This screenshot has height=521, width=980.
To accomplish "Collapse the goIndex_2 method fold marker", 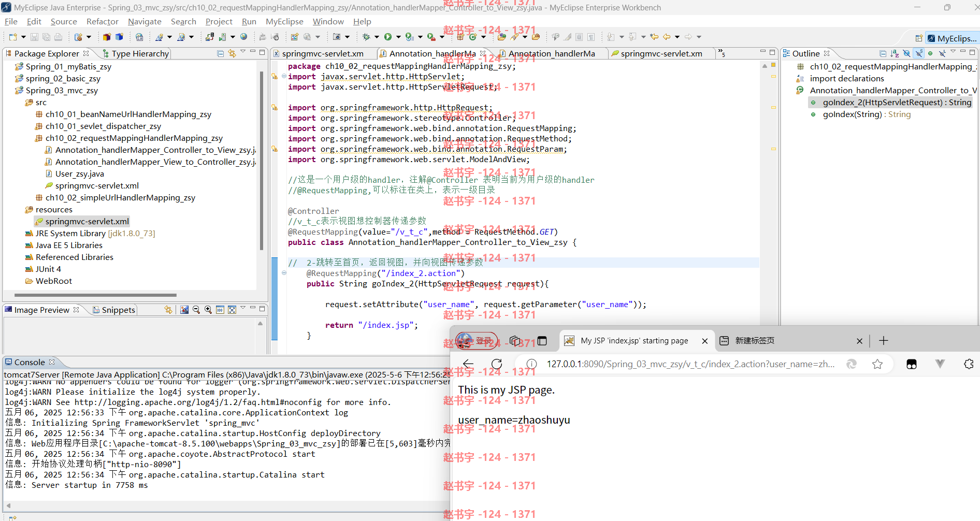I will click(284, 273).
